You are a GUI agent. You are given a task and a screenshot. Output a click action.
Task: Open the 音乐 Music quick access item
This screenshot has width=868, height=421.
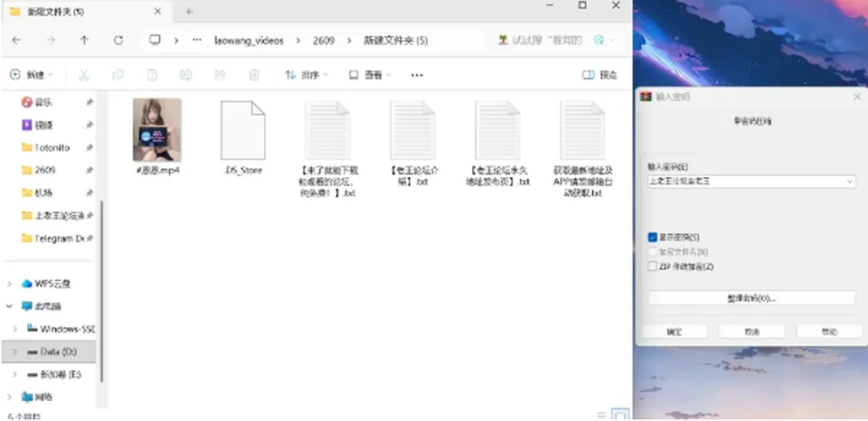(43, 102)
